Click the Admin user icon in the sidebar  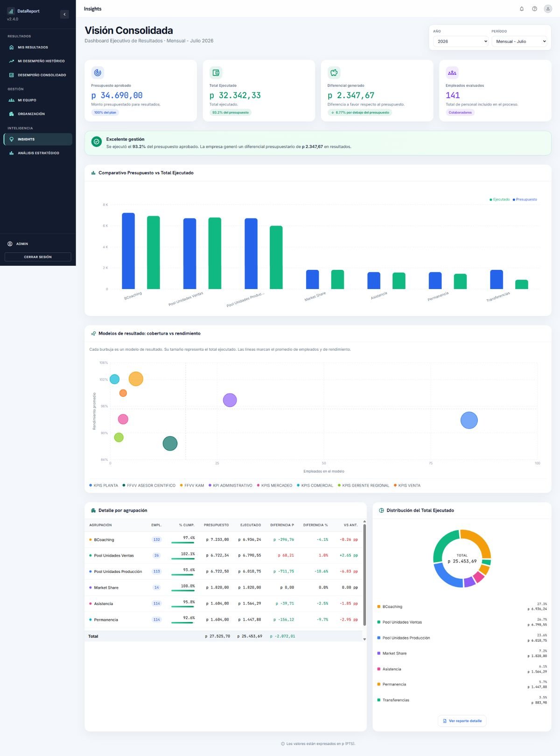(10, 244)
